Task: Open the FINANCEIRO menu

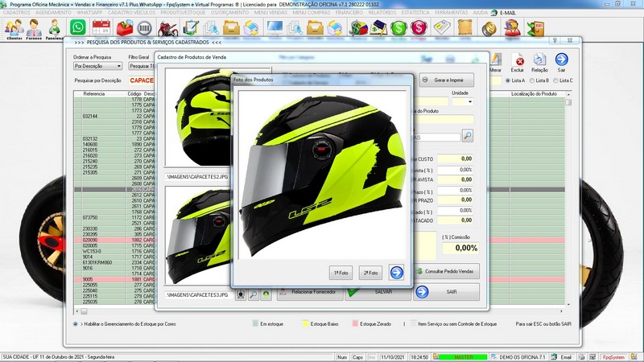Action: click(x=349, y=13)
